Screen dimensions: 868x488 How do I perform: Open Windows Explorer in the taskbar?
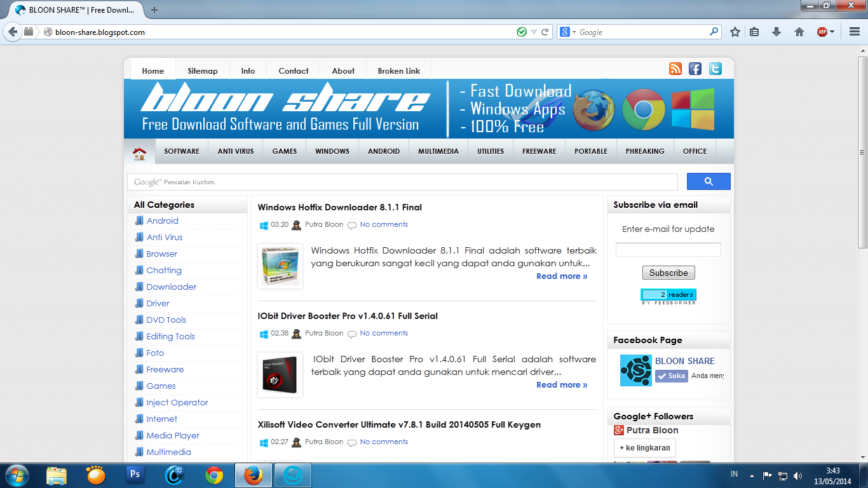coord(56,475)
